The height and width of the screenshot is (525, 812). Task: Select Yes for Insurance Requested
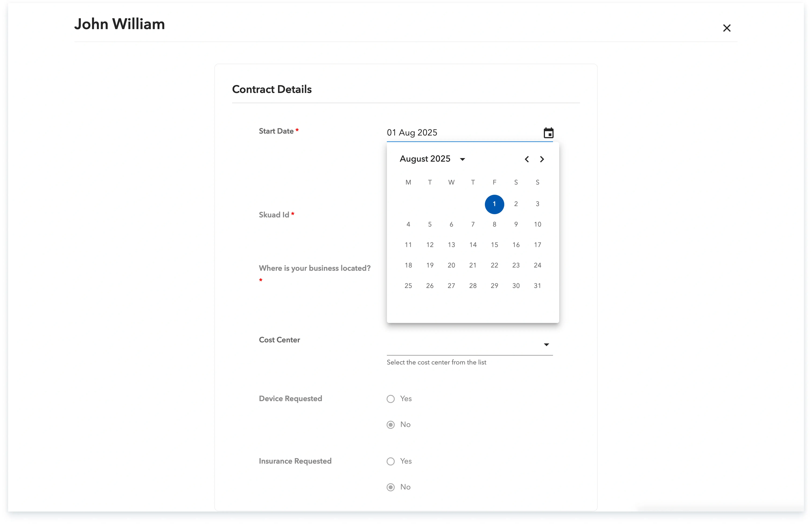391,461
